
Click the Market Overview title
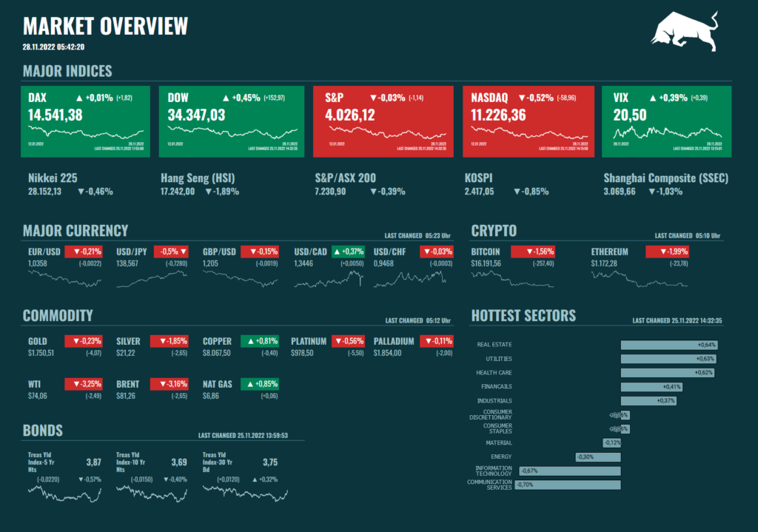(x=105, y=26)
